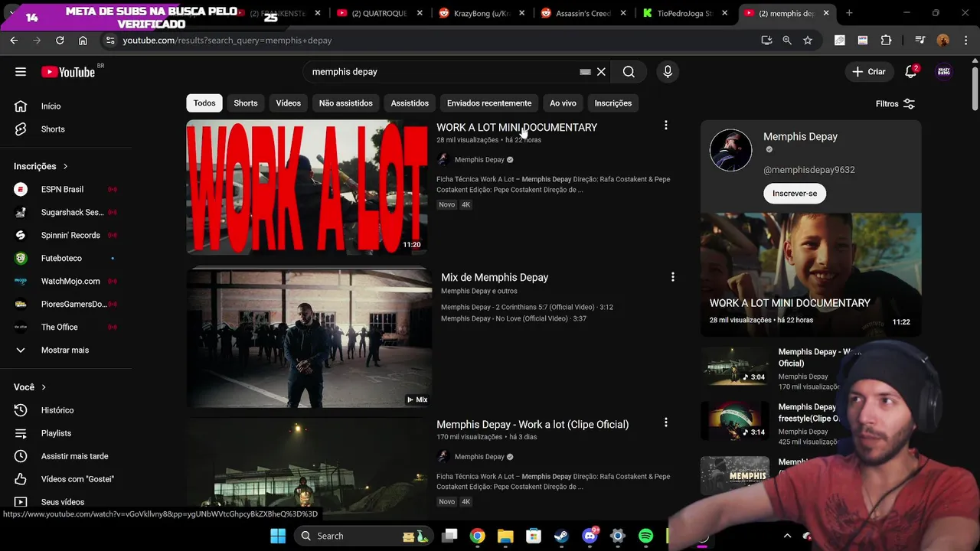
Task: Select the Todos filter chip
Action: coord(204,103)
